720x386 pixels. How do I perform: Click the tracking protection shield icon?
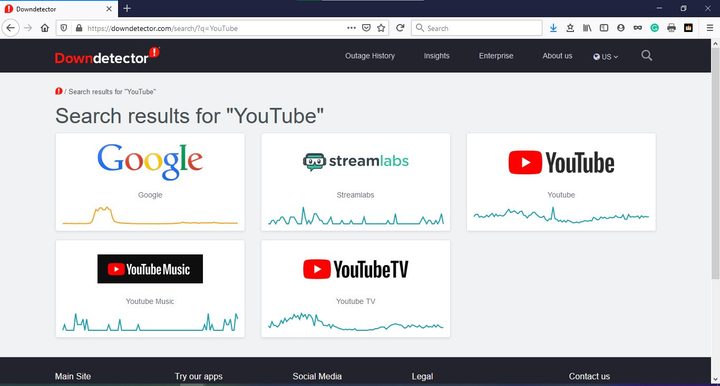tap(64, 28)
